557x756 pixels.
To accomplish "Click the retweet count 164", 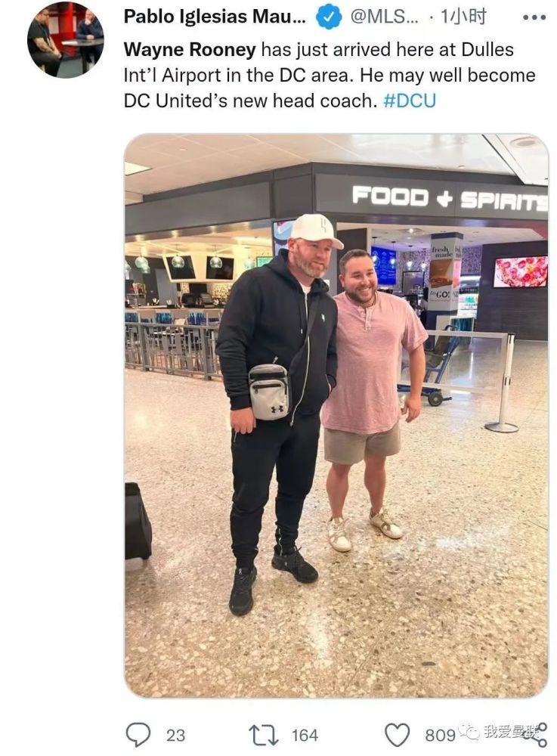I will click(305, 736).
